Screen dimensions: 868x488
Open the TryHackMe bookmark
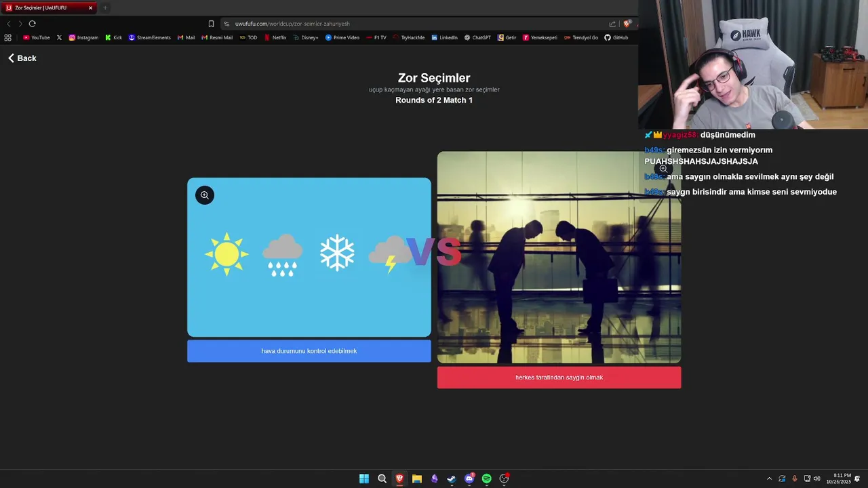click(408, 38)
